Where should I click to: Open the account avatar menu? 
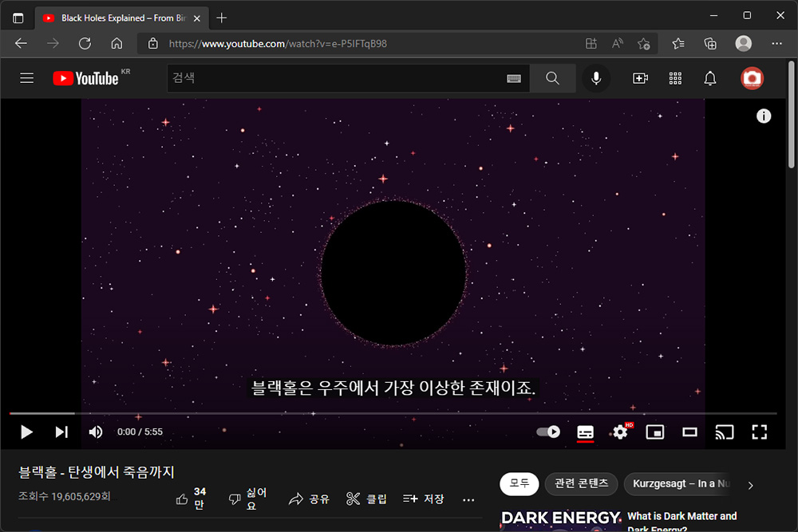752,78
